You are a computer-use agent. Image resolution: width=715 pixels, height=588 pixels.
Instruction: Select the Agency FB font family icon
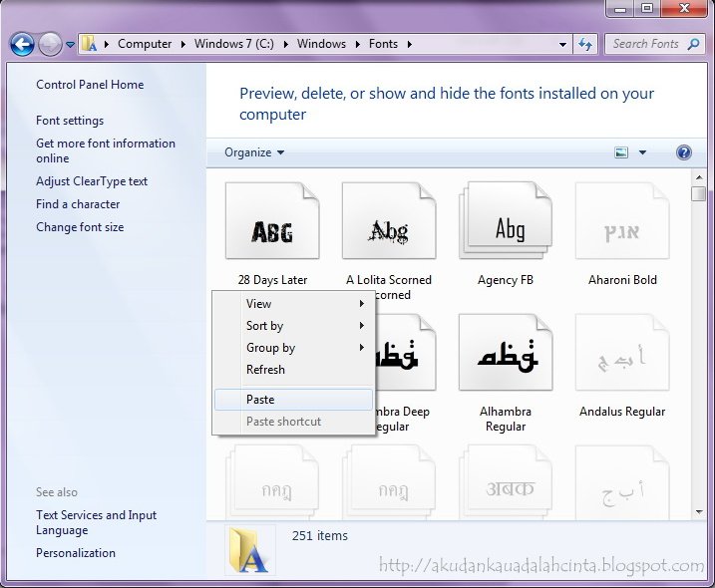tap(506, 224)
